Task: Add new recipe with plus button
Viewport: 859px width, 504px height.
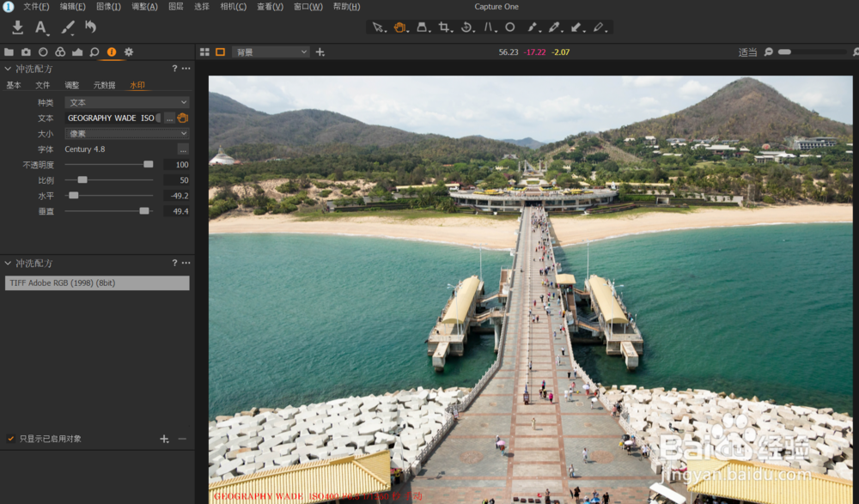Action: click(164, 439)
